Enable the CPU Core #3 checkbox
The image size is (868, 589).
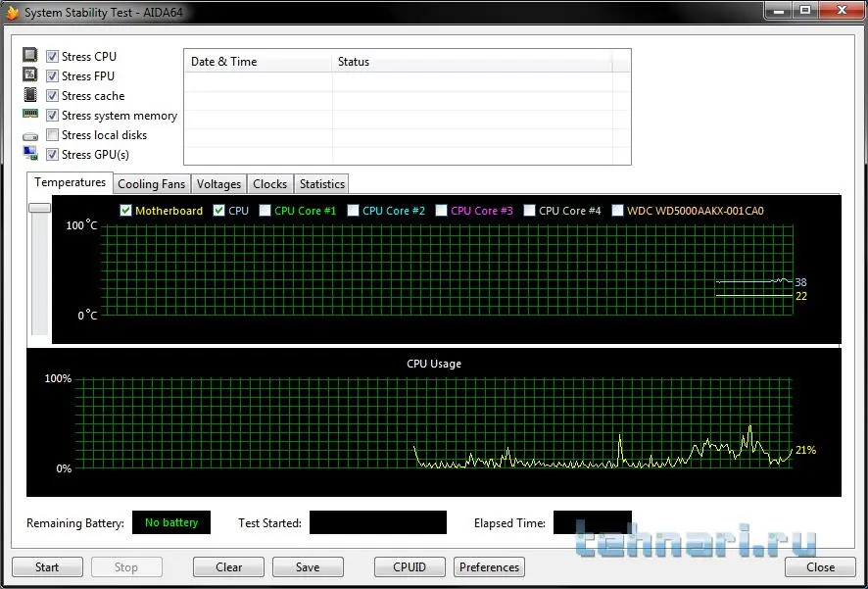pos(441,211)
